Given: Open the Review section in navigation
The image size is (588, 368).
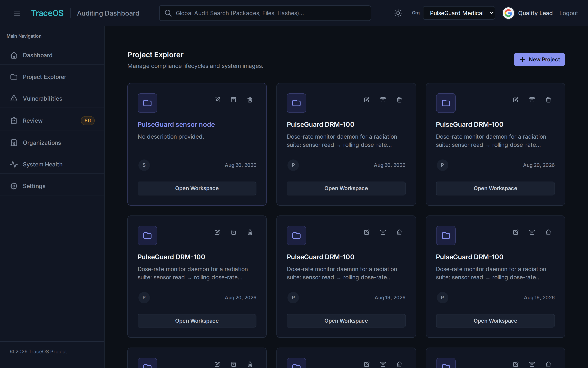Looking at the screenshot, I should coord(52,120).
